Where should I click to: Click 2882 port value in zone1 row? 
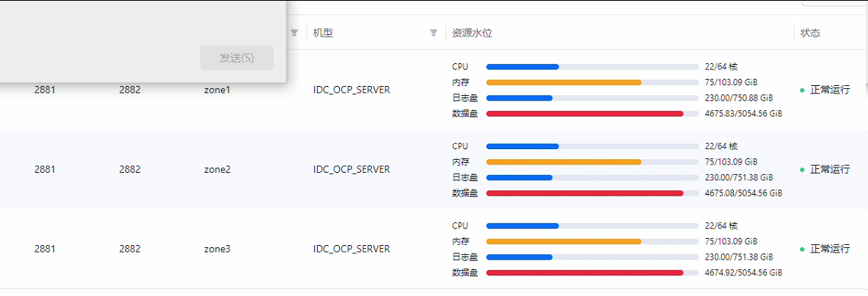(130, 90)
